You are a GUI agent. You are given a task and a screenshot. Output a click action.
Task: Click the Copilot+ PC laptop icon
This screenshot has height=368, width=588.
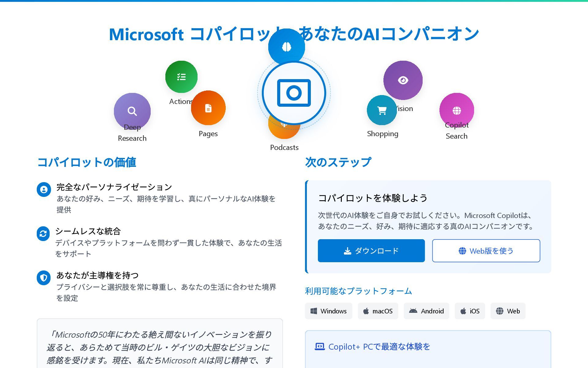click(x=320, y=347)
